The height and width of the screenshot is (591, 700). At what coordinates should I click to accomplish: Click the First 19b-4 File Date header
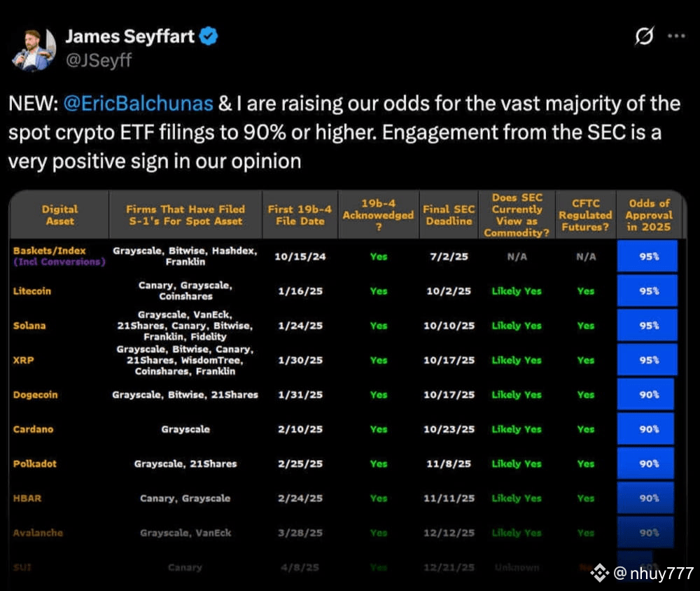point(300,215)
